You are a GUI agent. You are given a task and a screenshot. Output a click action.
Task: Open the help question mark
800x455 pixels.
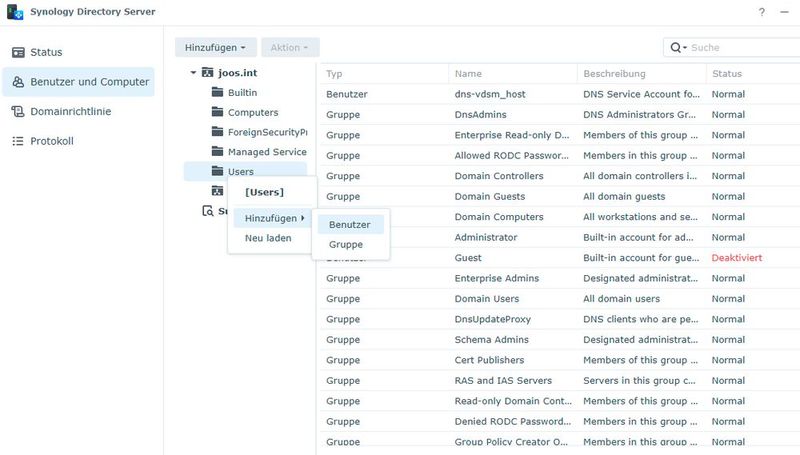pos(762,12)
